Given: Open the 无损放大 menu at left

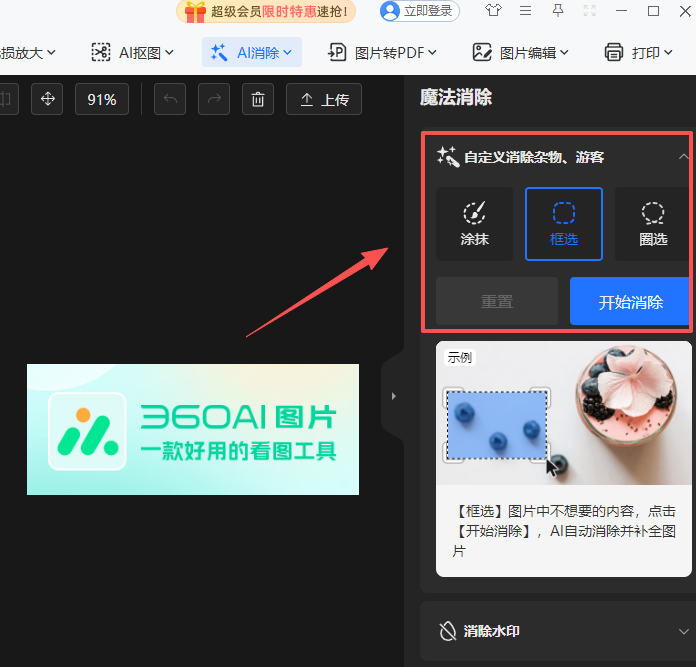Looking at the screenshot, I should 27,52.
